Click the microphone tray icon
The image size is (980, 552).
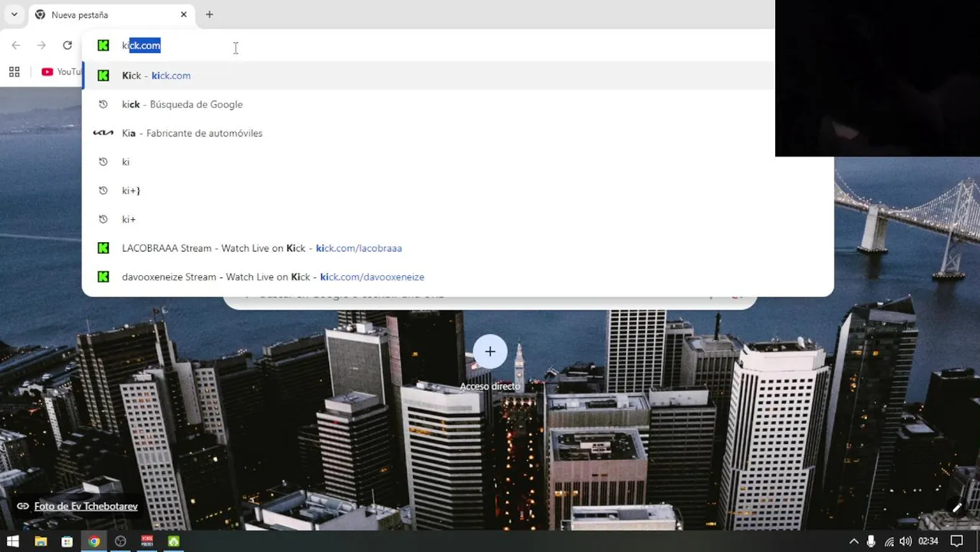click(871, 541)
